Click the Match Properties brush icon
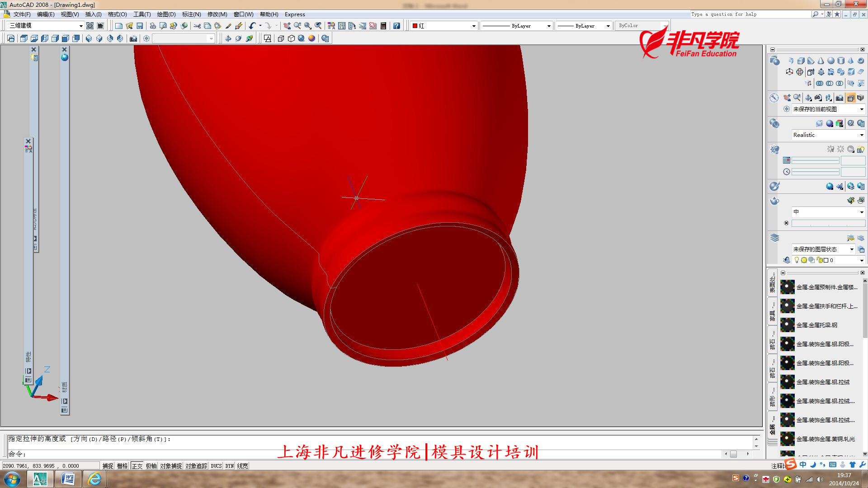868x488 pixels. point(228,26)
